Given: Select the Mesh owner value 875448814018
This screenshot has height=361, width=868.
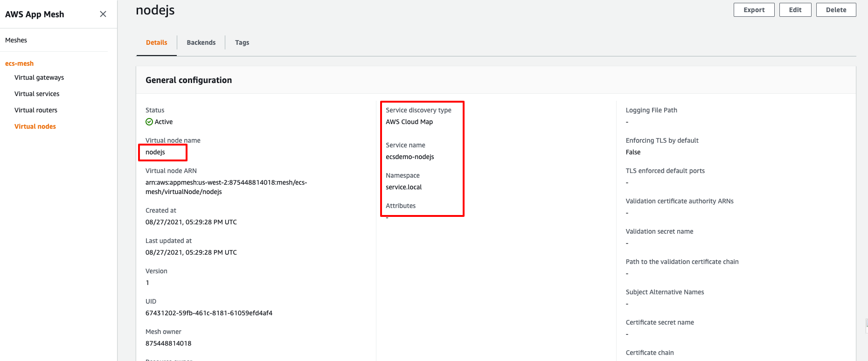Looking at the screenshot, I should (168, 343).
